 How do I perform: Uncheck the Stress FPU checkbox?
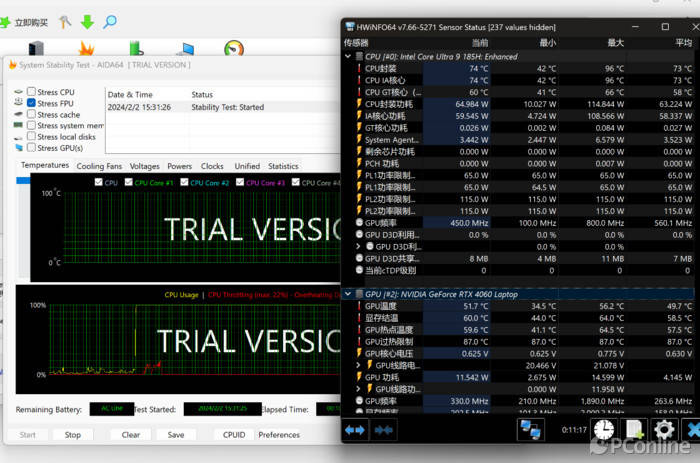click(x=31, y=103)
